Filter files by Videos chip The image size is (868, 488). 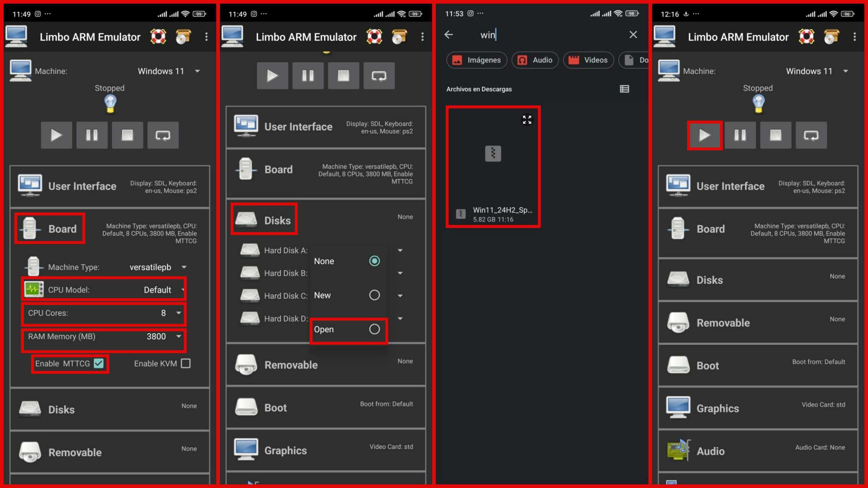pos(588,60)
